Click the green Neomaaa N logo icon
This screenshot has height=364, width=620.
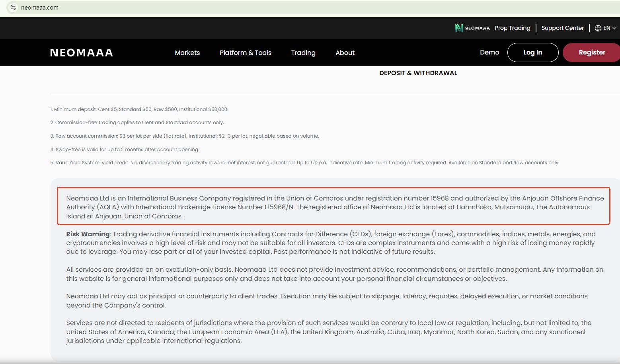click(x=459, y=28)
